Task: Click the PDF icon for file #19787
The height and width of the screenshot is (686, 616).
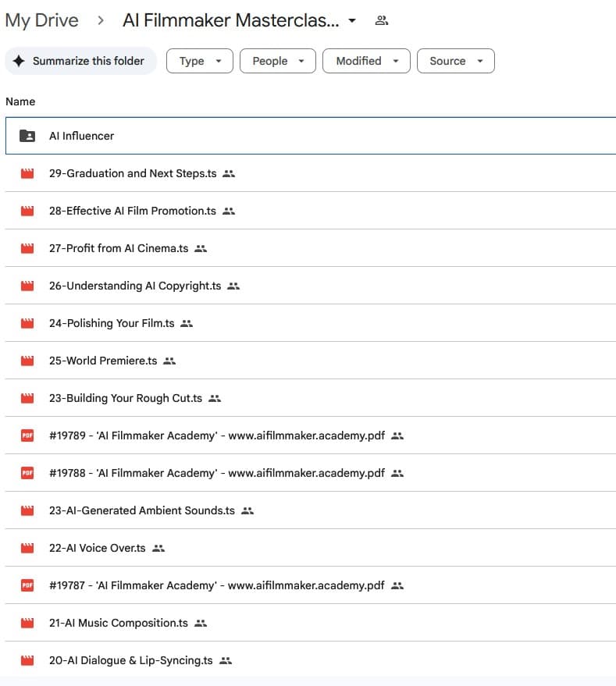Action: coord(27,585)
